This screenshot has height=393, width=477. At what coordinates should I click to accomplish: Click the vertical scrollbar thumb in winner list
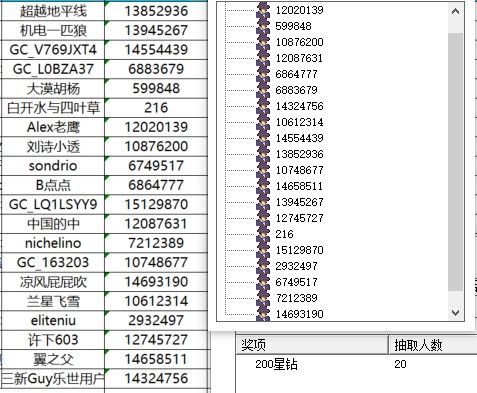tap(455, 162)
